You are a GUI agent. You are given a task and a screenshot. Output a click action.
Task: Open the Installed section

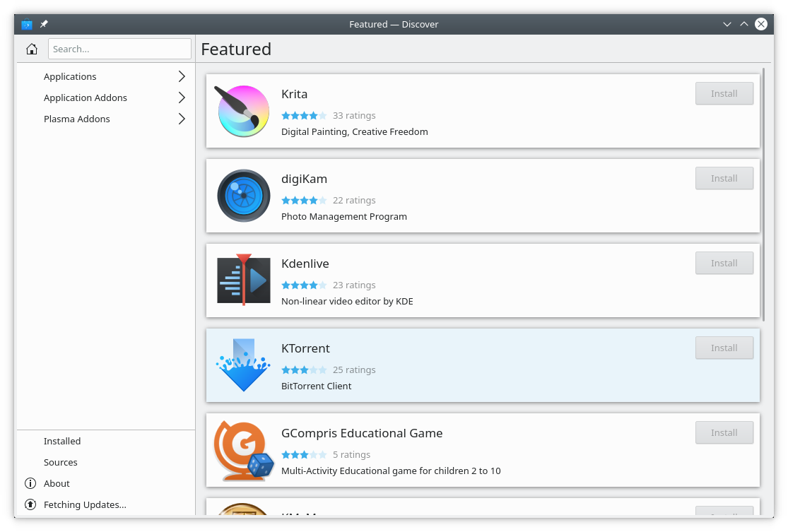62,441
